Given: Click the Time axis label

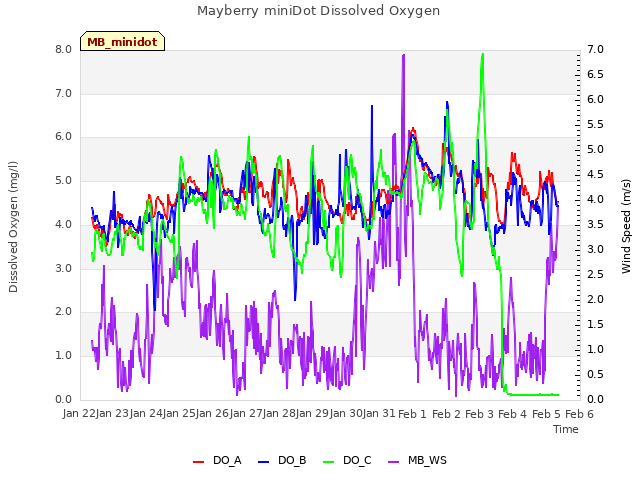Looking at the screenshot, I should point(566,429).
